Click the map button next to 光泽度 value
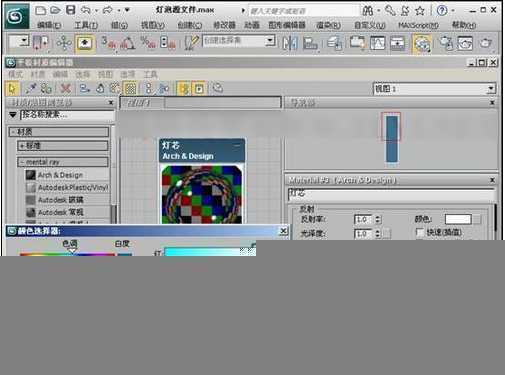Viewport: 505px width, 375px height. tap(386, 234)
